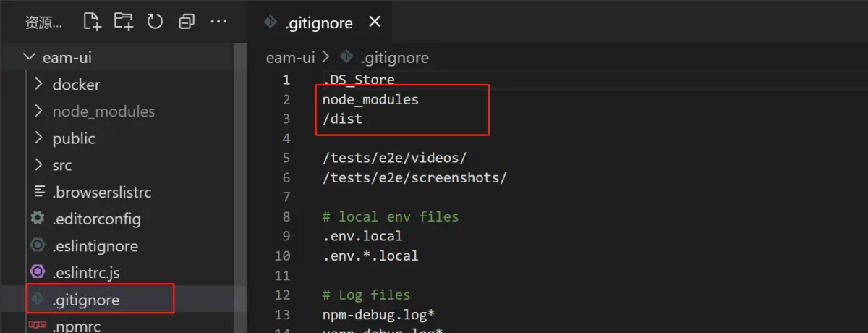The width and height of the screenshot is (868, 333).
Task: Open the .editorconfig file
Action: (x=96, y=219)
